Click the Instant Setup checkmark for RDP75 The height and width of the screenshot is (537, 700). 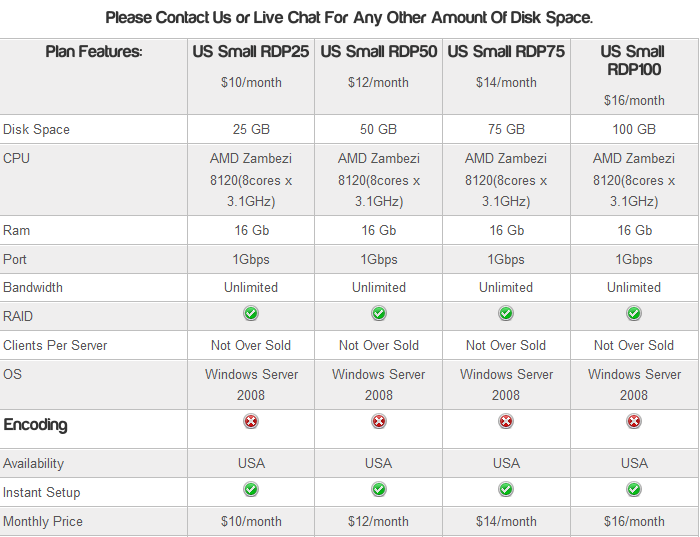click(506, 490)
